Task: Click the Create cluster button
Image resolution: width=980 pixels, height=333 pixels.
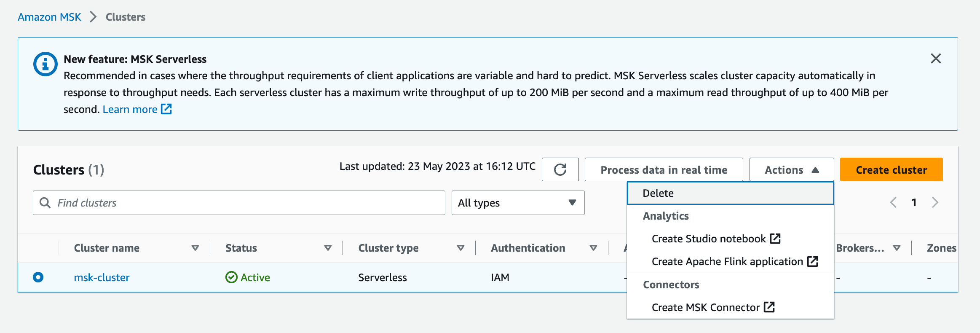Action: coord(891,169)
